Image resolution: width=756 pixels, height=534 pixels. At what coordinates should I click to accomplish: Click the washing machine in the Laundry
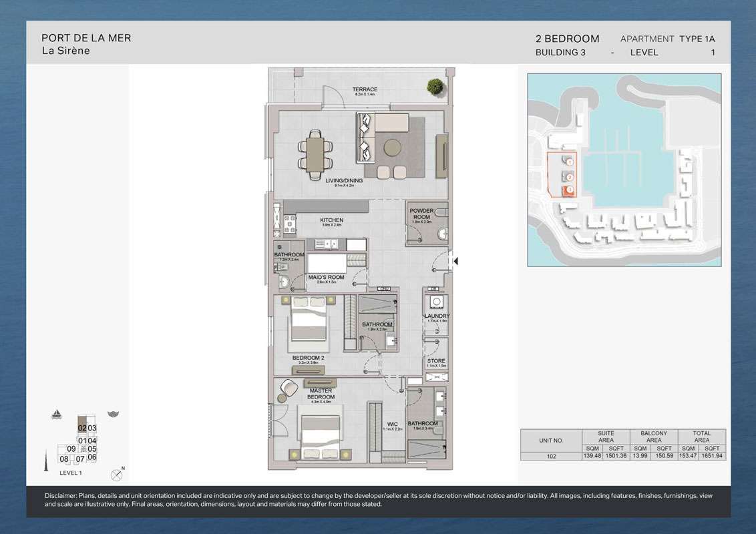point(437,303)
